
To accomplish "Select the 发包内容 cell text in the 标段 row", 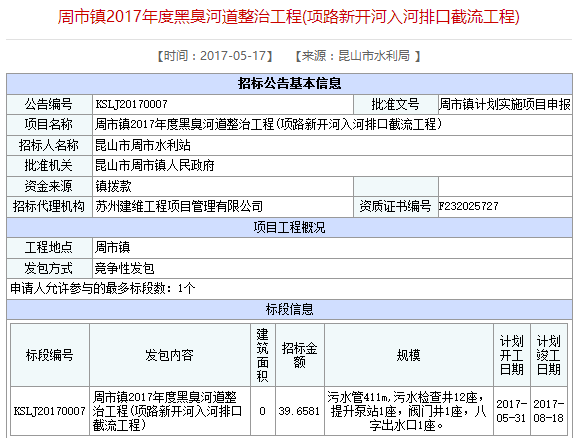I will tap(167, 411).
